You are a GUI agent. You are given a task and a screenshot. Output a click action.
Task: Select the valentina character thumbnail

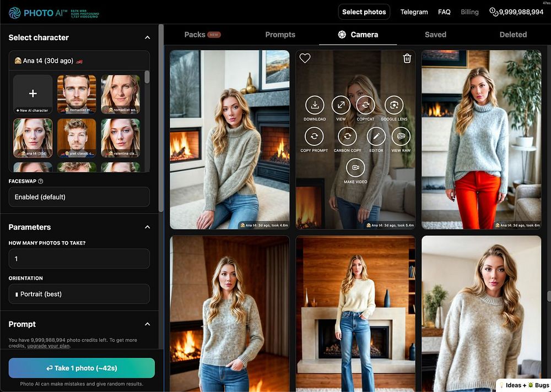point(121,138)
